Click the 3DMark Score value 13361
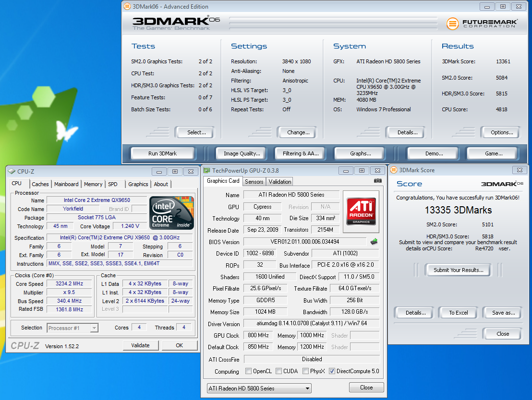This screenshot has width=532, height=400. (503, 62)
